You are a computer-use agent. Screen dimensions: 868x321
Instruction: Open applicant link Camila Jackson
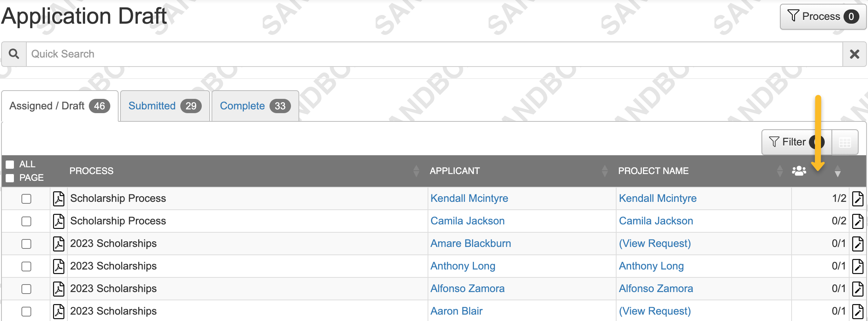tap(468, 221)
